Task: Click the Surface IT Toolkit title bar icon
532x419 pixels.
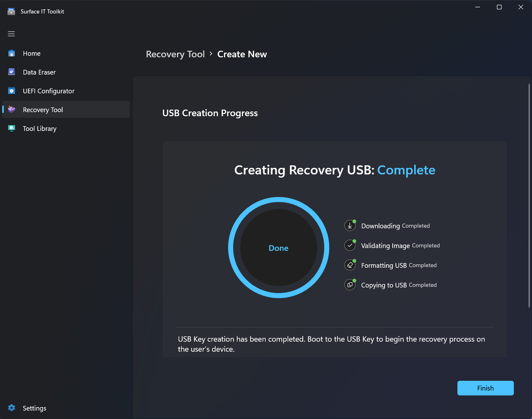Action: click(x=12, y=11)
